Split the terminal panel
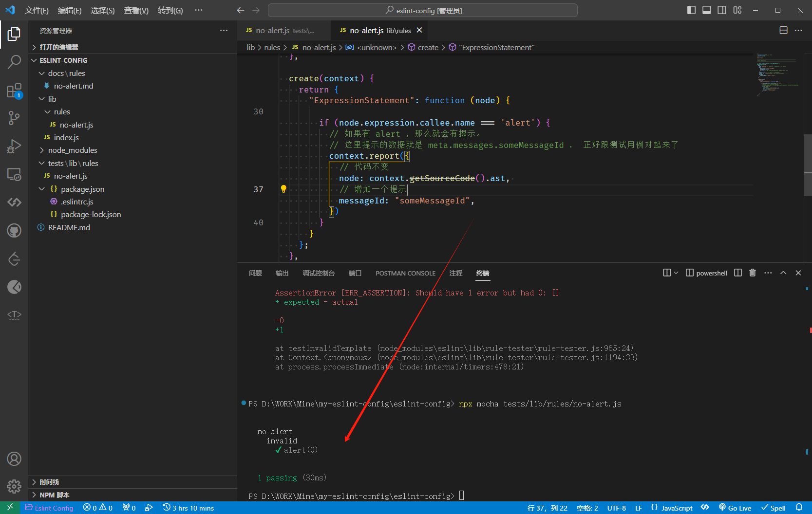 [738, 273]
